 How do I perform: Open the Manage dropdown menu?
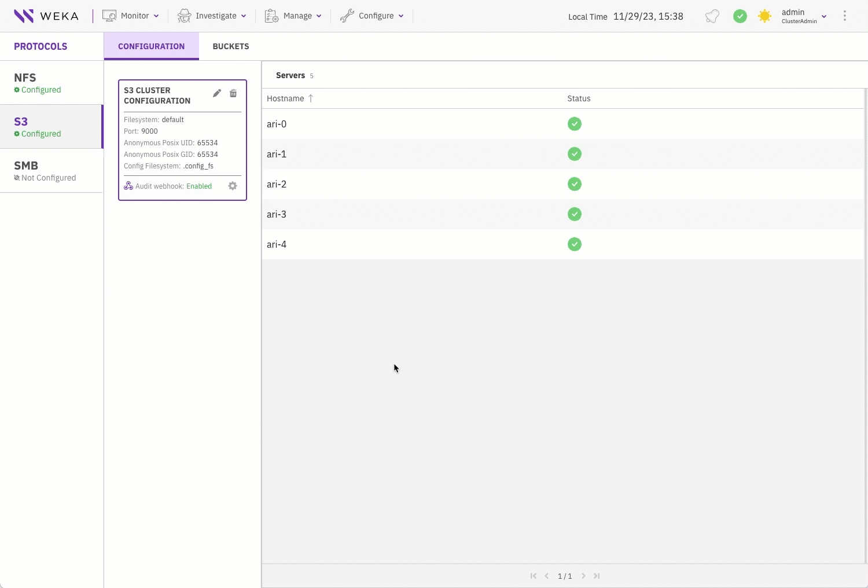pyautogui.click(x=293, y=16)
